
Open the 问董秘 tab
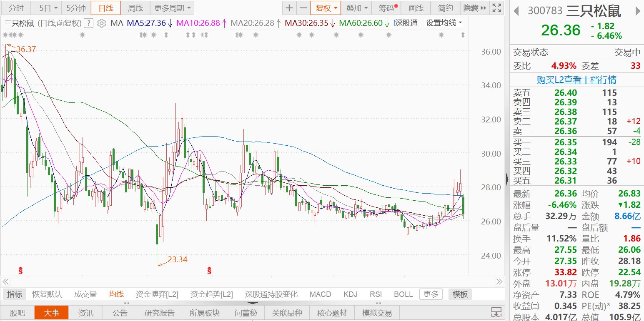tap(246, 313)
